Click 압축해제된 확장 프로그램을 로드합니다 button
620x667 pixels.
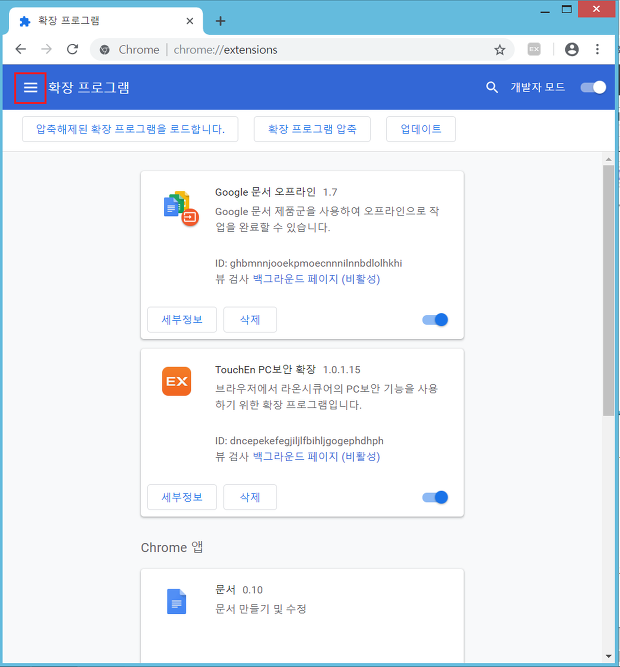130,129
